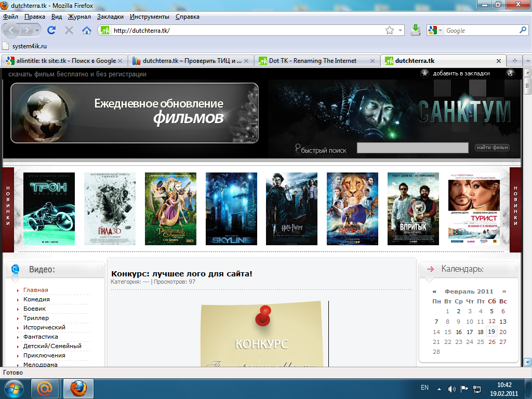Open the Закладки menu

click(x=110, y=17)
